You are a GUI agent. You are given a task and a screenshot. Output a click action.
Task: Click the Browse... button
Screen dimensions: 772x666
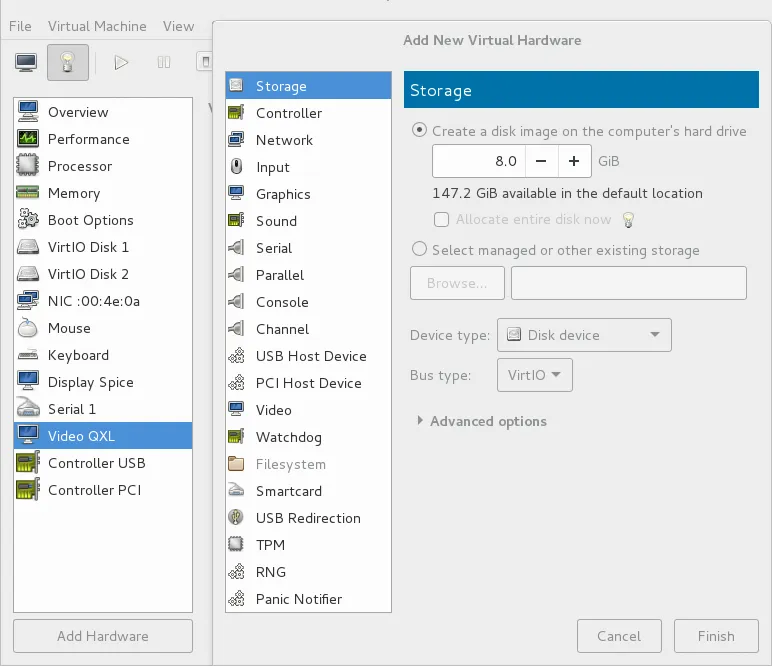tap(457, 283)
